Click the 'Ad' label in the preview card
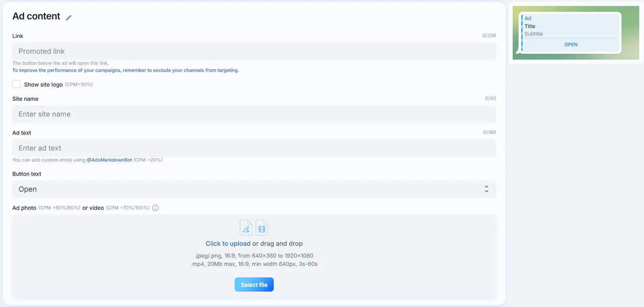The width and height of the screenshot is (644, 307). coord(528,19)
